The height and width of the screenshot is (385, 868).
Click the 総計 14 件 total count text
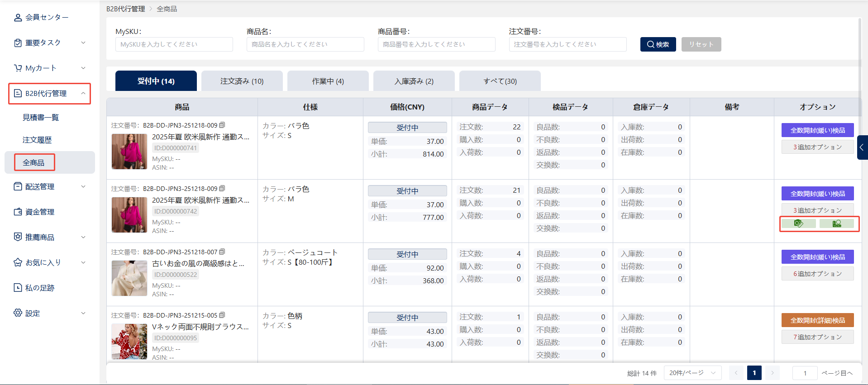click(642, 373)
